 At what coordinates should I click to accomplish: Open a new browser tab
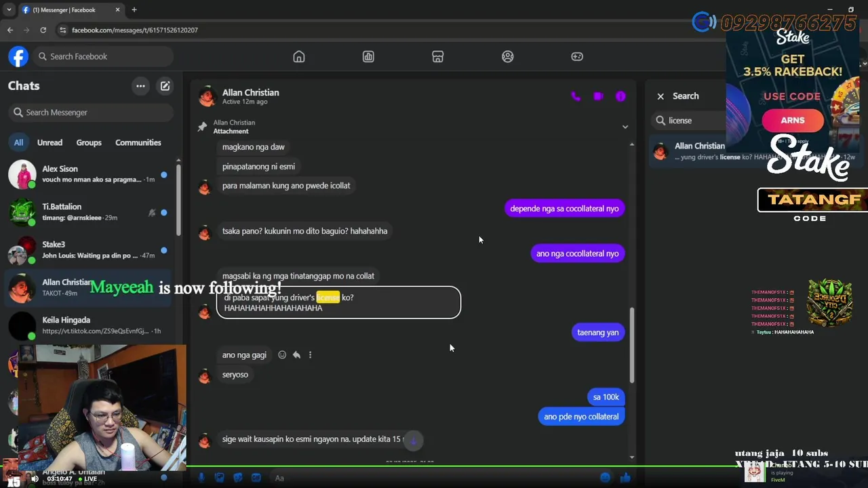click(x=134, y=9)
